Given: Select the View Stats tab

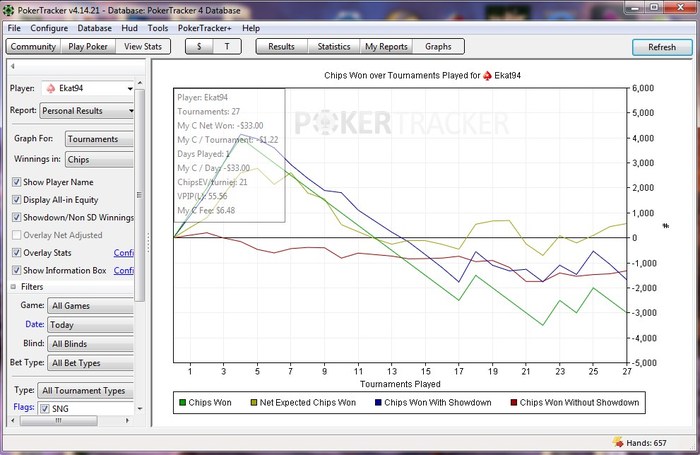Looking at the screenshot, I should (143, 46).
